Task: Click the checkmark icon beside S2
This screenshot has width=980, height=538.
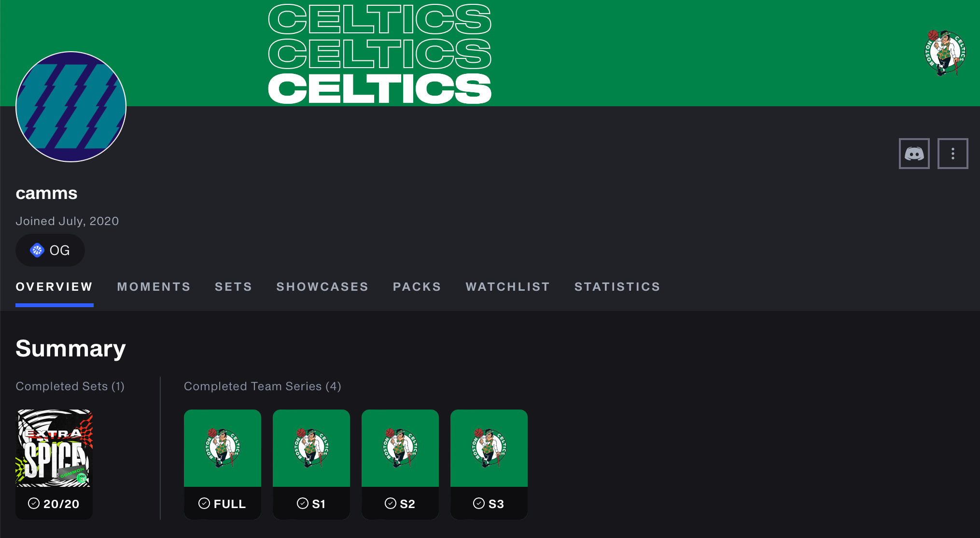Action: (391, 503)
